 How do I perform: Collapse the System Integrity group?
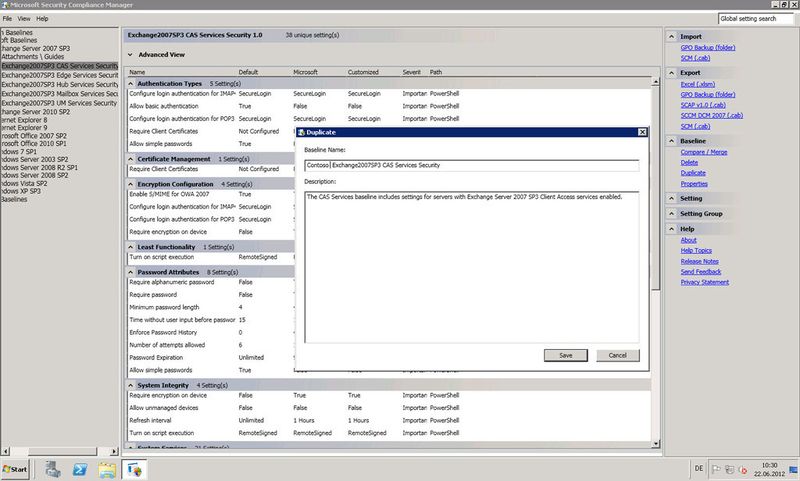pyautogui.click(x=131, y=386)
